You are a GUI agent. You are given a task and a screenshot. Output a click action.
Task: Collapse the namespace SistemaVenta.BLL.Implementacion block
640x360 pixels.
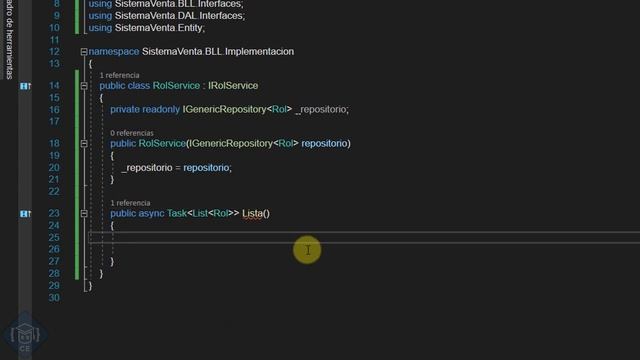click(84, 52)
